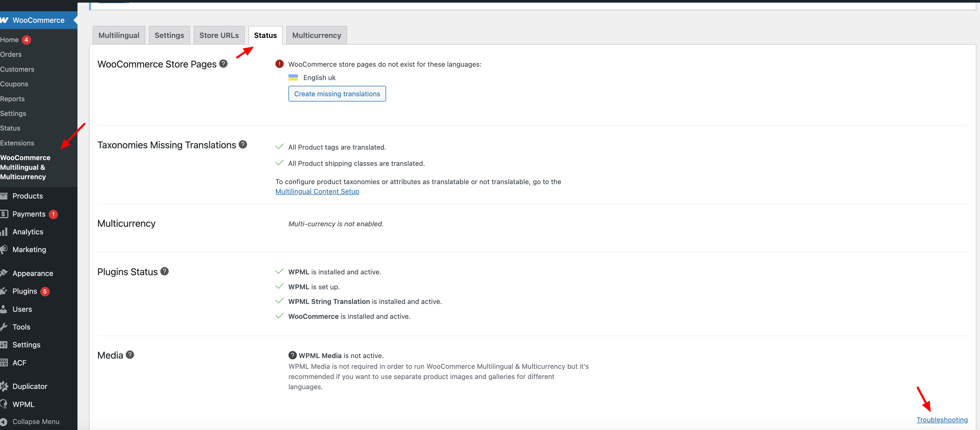Open Coupons in WooCommerce submenu
This screenshot has height=430, width=980.
click(14, 84)
